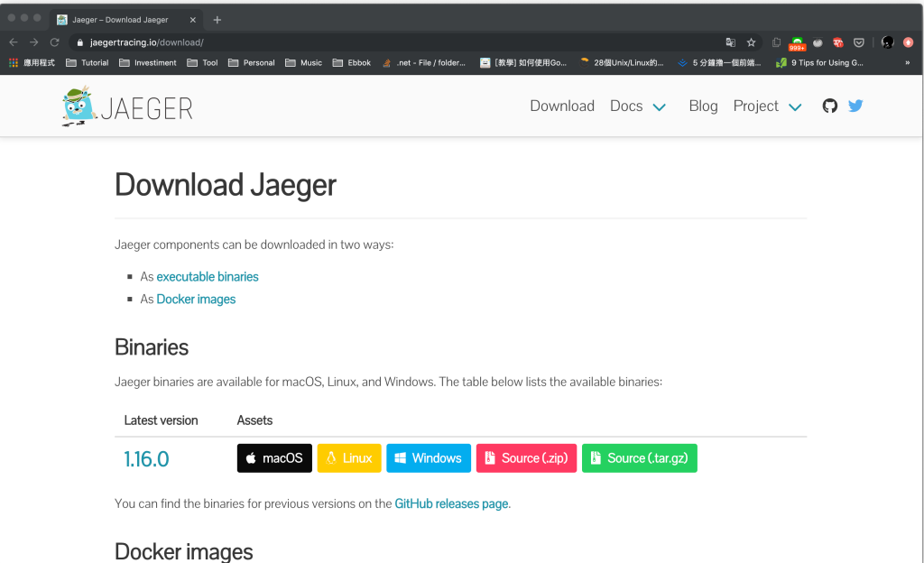Click the tomato timer extension icon
This screenshot has width=924, height=563.
[x=818, y=42]
